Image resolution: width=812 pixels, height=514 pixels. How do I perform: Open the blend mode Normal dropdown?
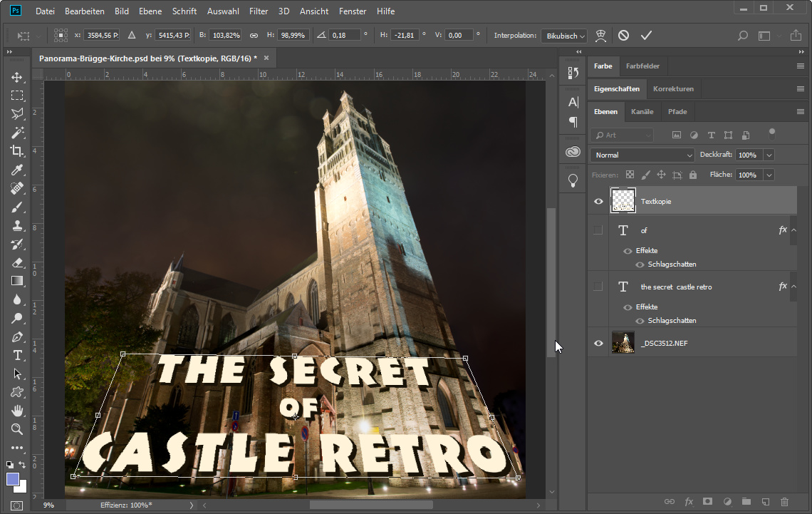pyautogui.click(x=642, y=155)
